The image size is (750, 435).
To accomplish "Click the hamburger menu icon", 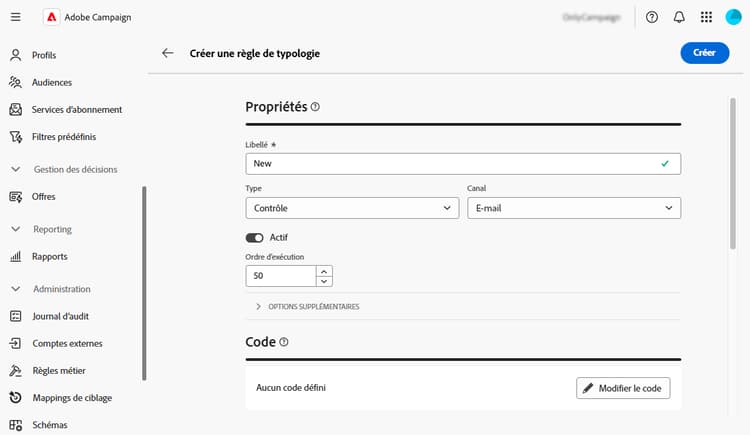I will (x=16, y=17).
